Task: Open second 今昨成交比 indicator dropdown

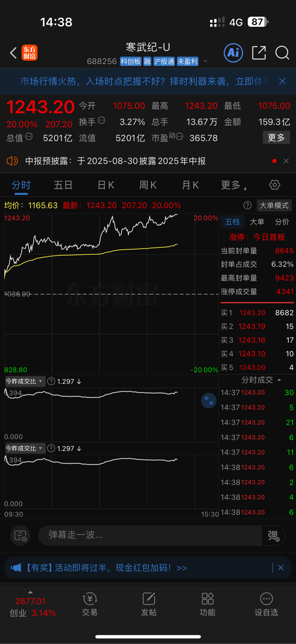Action: point(25,448)
